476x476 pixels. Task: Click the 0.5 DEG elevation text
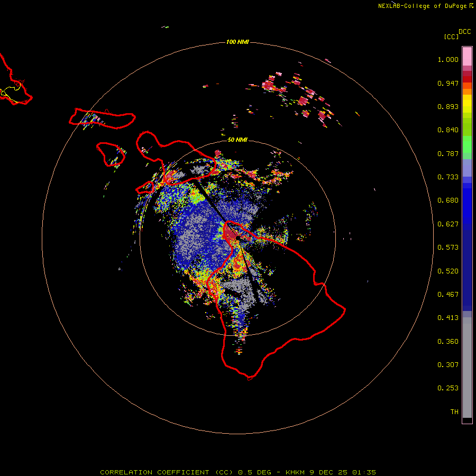(x=254, y=472)
